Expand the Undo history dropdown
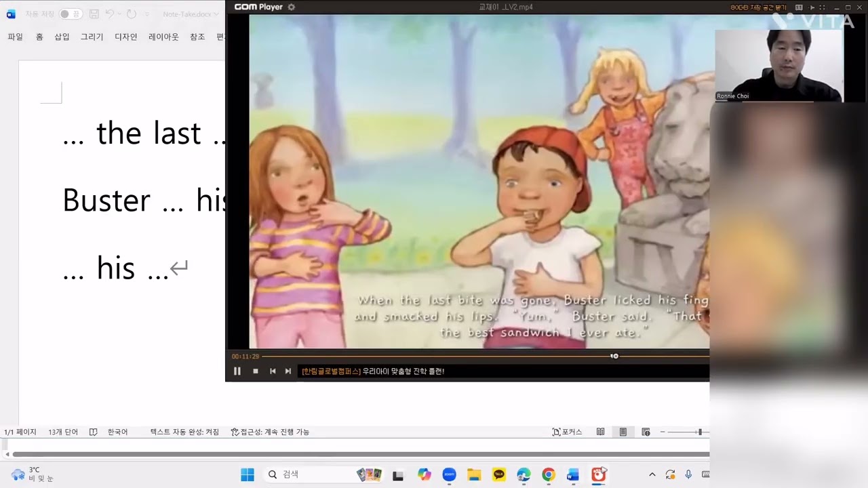 pos(119,14)
